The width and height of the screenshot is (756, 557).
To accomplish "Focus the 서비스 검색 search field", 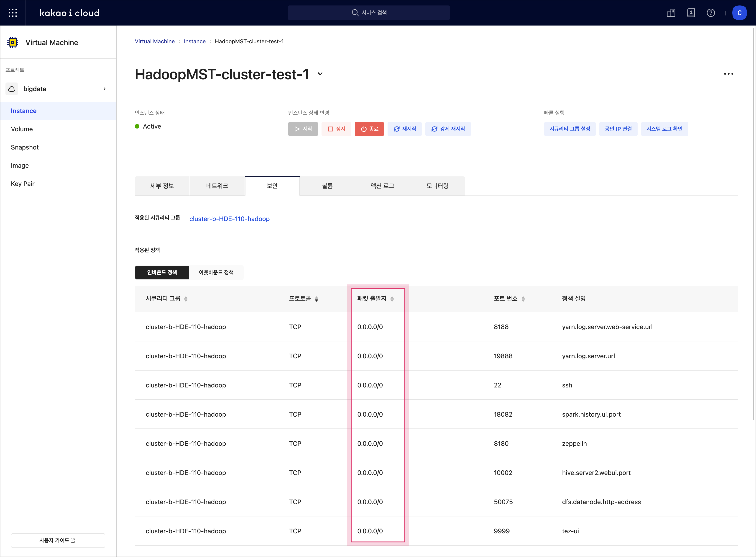I will click(369, 13).
